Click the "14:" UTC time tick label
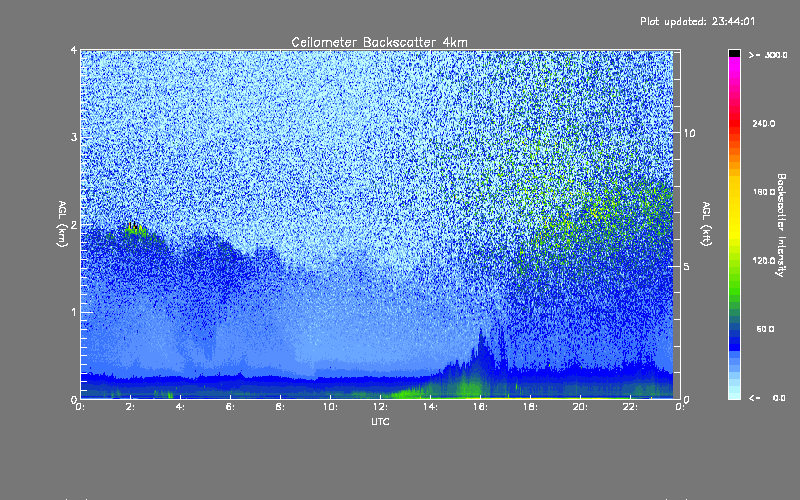This screenshot has width=800, height=500. tap(430, 407)
